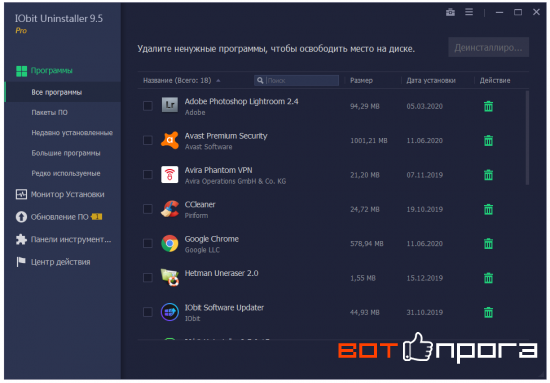Tick the IObit Software Updater checkbox

[x=148, y=312]
